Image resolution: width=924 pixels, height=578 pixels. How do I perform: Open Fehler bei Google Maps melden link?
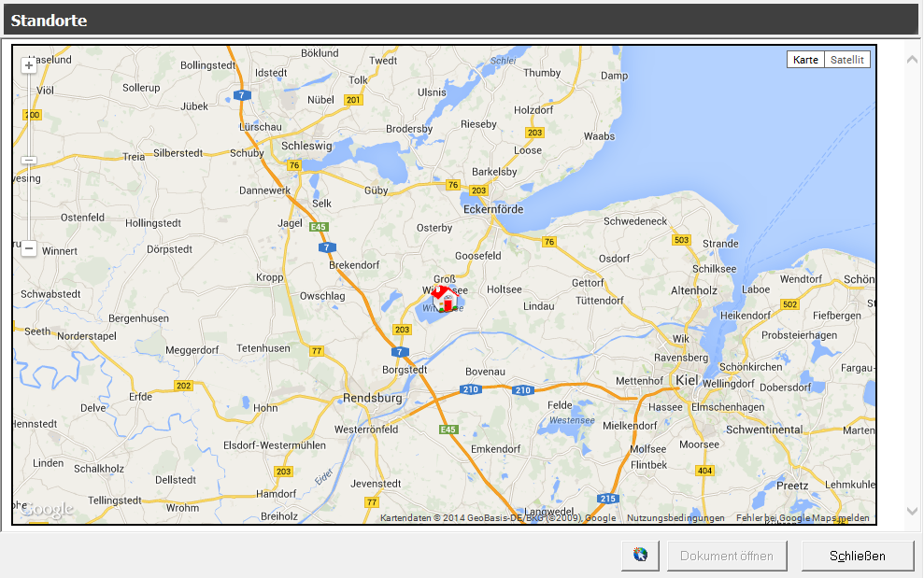point(802,518)
